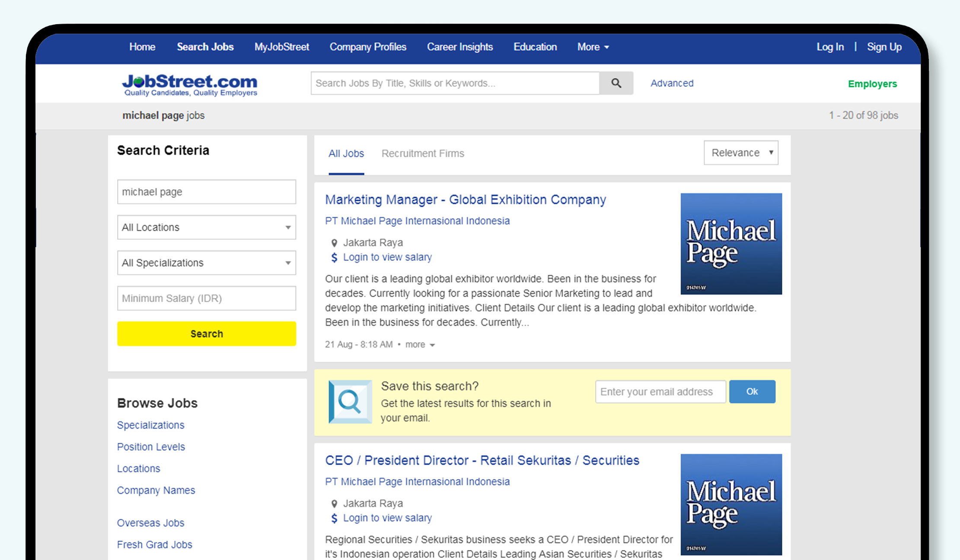Click location pin icon in Marketing Manager listing
960x560 pixels.
pos(334,243)
